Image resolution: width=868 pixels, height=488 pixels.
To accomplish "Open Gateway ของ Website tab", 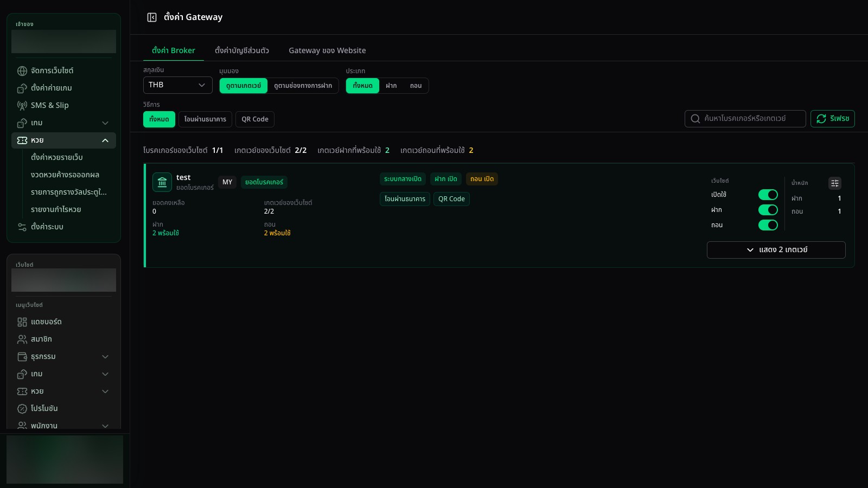I will point(327,50).
